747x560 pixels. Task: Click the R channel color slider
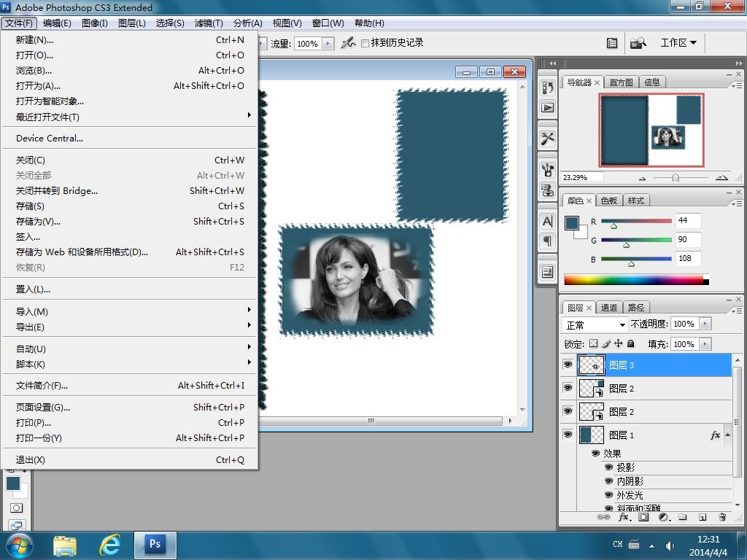[x=636, y=222]
